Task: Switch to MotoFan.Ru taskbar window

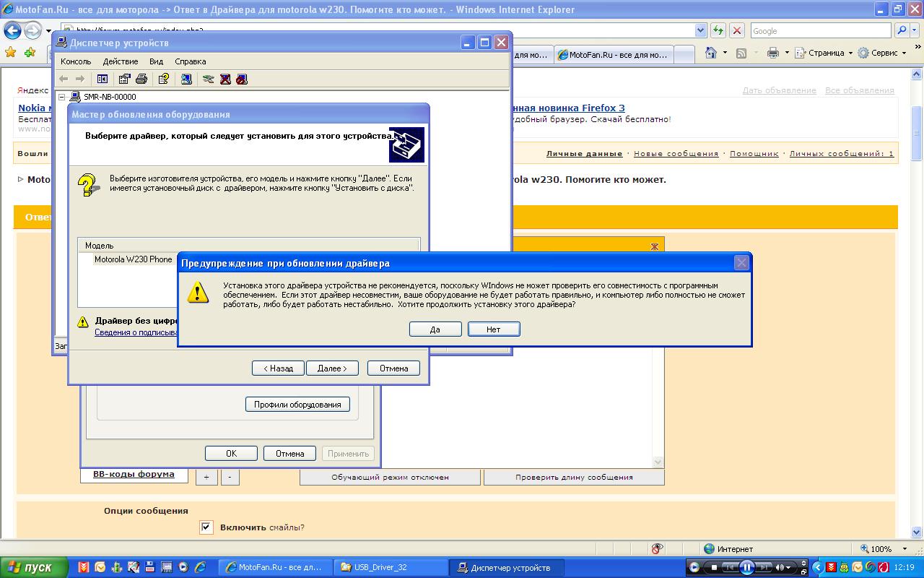Action: (x=275, y=567)
